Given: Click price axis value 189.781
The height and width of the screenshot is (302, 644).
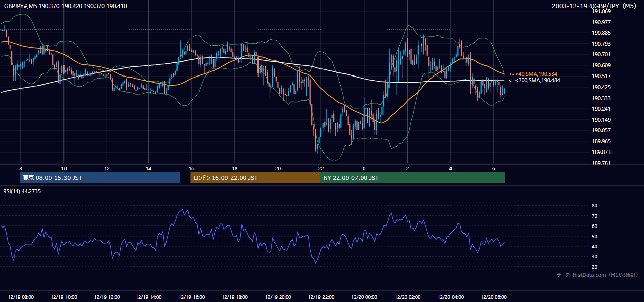Looking at the screenshot, I should point(602,163).
